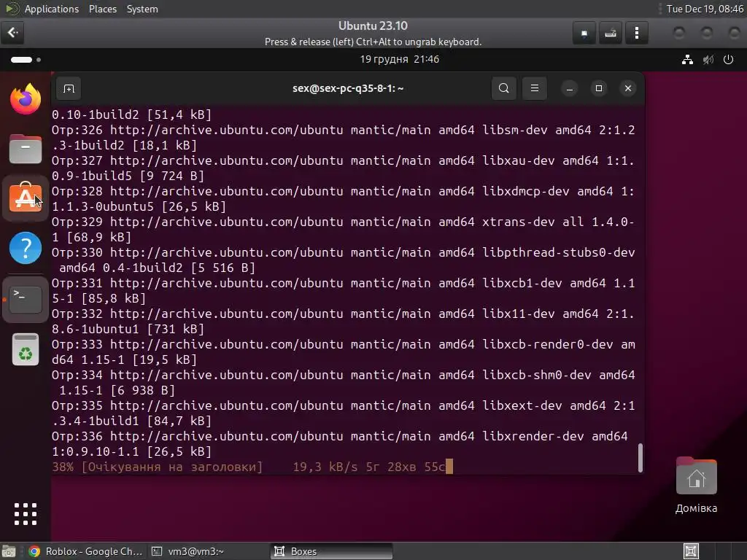747x560 pixels.
Task: Minimize the terminal window
Action: [x=569, y=88]
